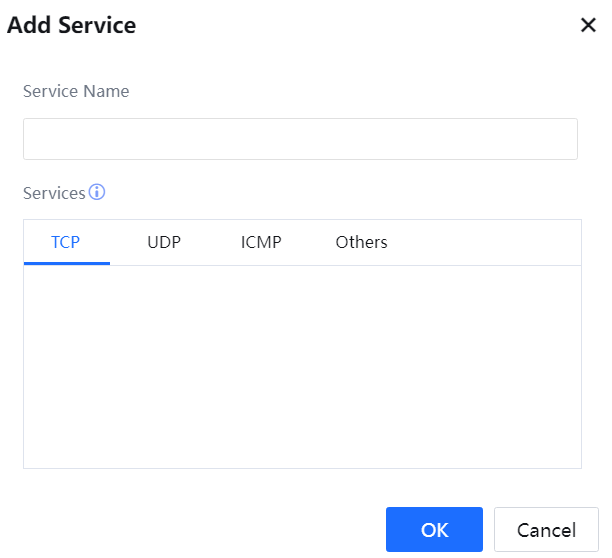Dismiss the dialog using the X icon
The height and width of the screenshot is (558, 612).
click(588, 25)
